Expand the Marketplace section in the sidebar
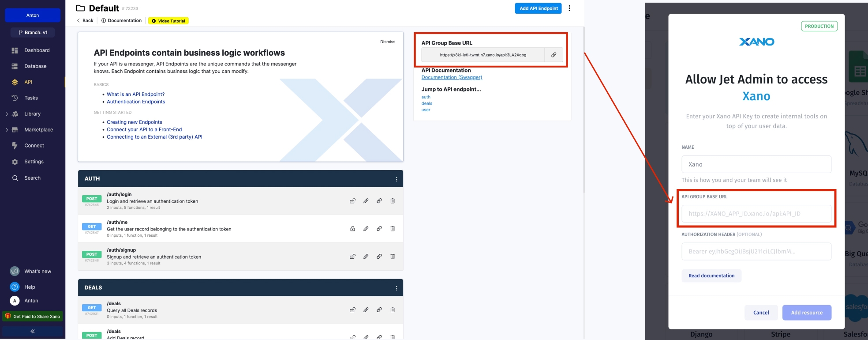The height and width of the screenshot is (340, 868). 7,130
